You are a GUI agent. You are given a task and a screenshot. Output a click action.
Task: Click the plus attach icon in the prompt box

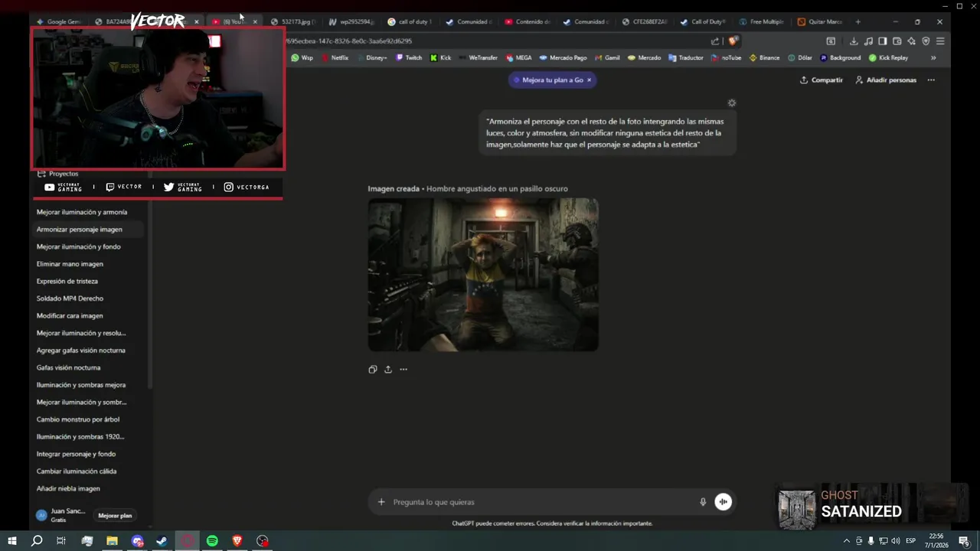point(381,502)
